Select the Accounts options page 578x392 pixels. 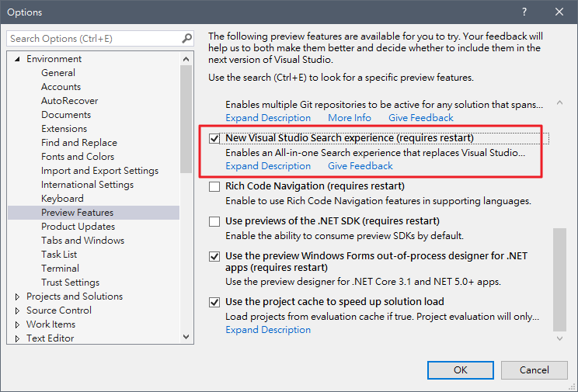point(61,87)
